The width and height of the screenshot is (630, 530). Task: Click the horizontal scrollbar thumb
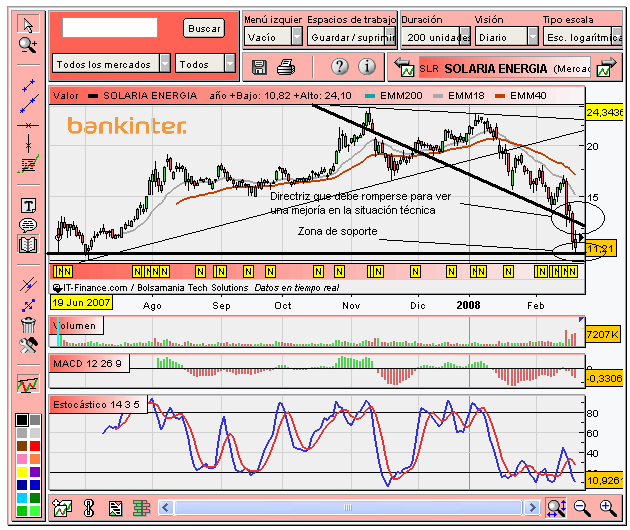(x=348, y=508)
